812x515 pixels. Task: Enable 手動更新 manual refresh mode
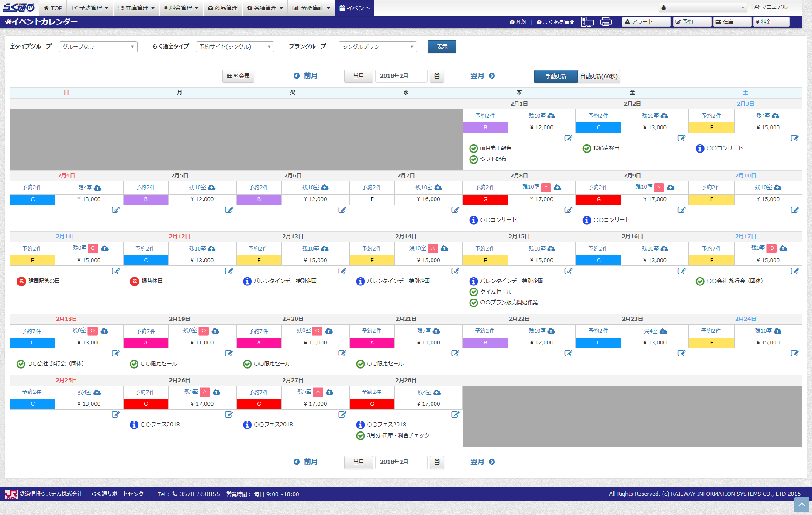click(556, 77)
